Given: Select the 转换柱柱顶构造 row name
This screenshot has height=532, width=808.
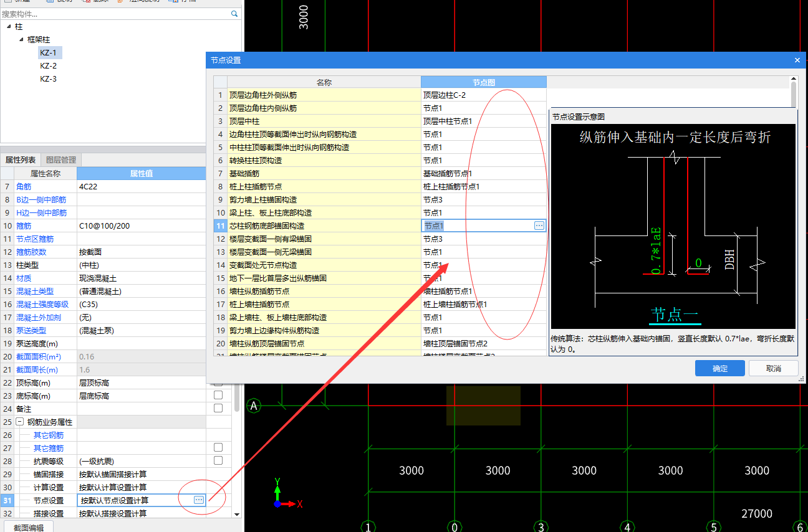Looking at the screenshot, I should tap(256, 161).
